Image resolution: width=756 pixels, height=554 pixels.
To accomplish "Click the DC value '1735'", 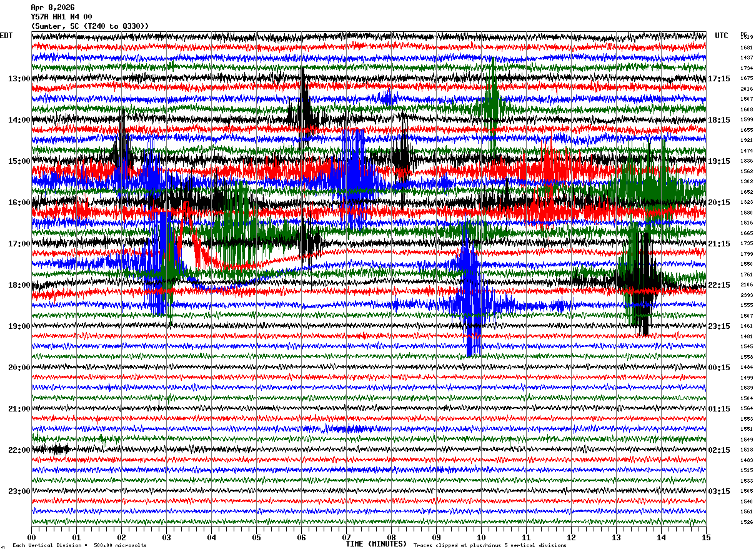I will tap(746, 244).
